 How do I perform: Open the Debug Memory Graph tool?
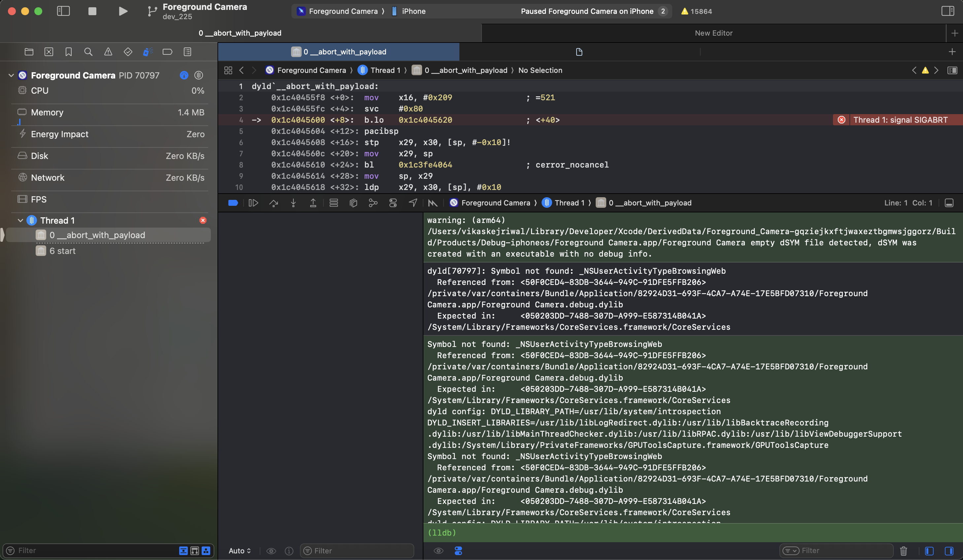pos(373,203)
